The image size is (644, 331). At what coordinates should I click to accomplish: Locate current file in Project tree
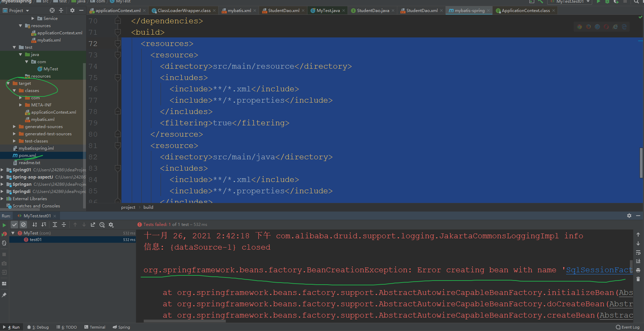(x=52, y=10)
